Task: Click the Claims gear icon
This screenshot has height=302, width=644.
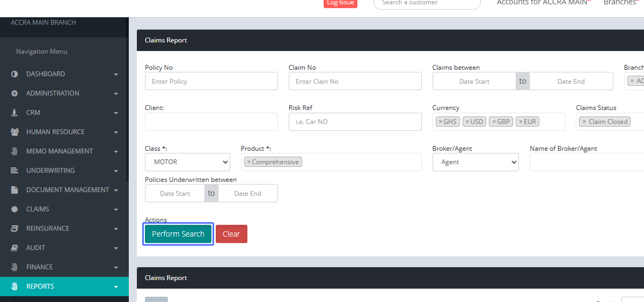Action: (x=14, y=209)
